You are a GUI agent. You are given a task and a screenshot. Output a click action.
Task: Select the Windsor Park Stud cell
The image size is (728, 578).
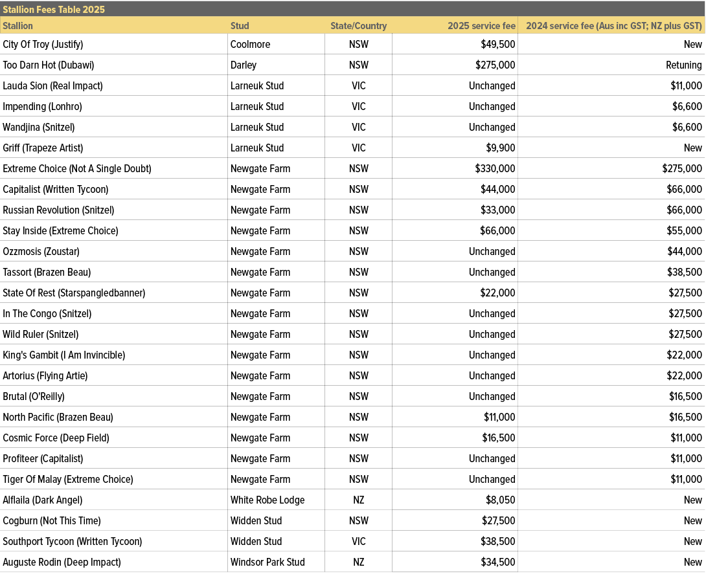click(x=267, y=562)
